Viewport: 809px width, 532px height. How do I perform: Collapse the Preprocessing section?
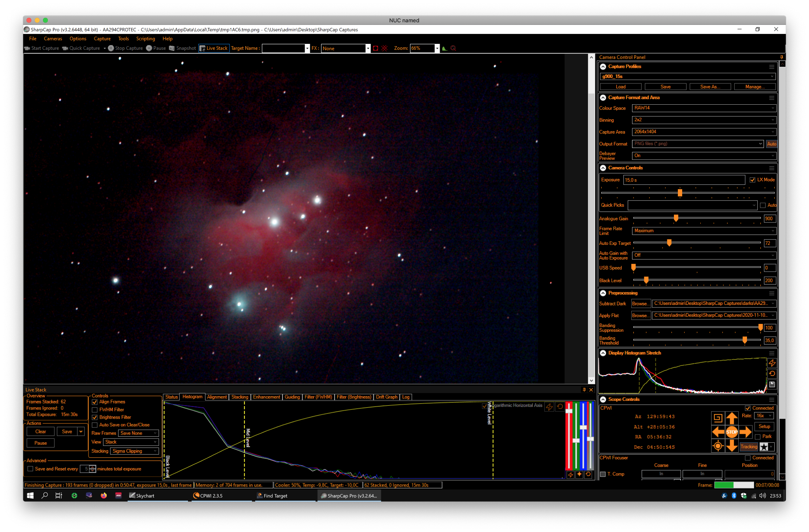(603, 293)
